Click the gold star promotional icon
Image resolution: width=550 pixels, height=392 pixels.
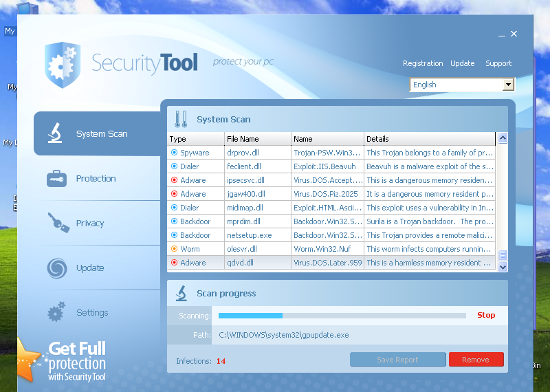coord(29,360)
